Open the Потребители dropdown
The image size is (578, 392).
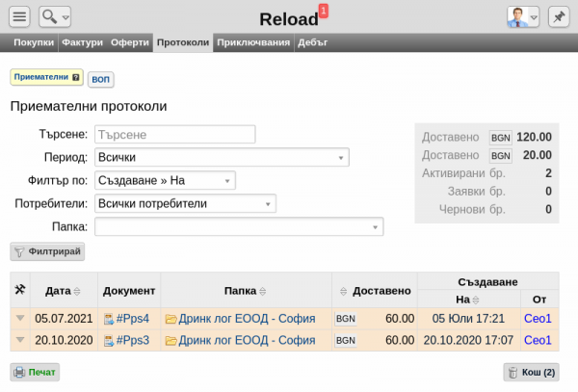click(x=185, y=203)
